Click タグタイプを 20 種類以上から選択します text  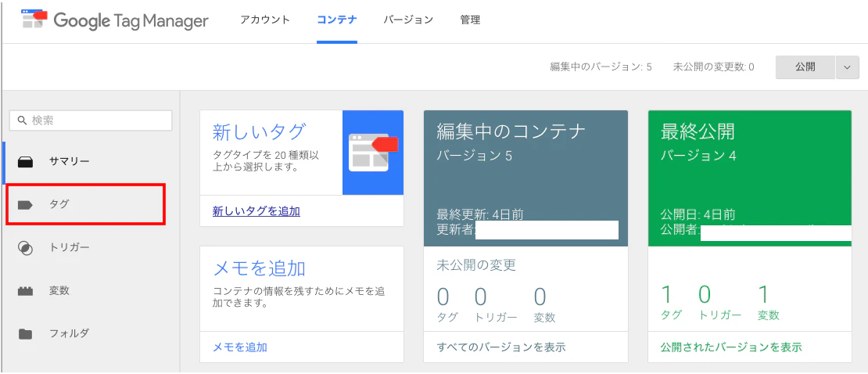pos(267,160)
